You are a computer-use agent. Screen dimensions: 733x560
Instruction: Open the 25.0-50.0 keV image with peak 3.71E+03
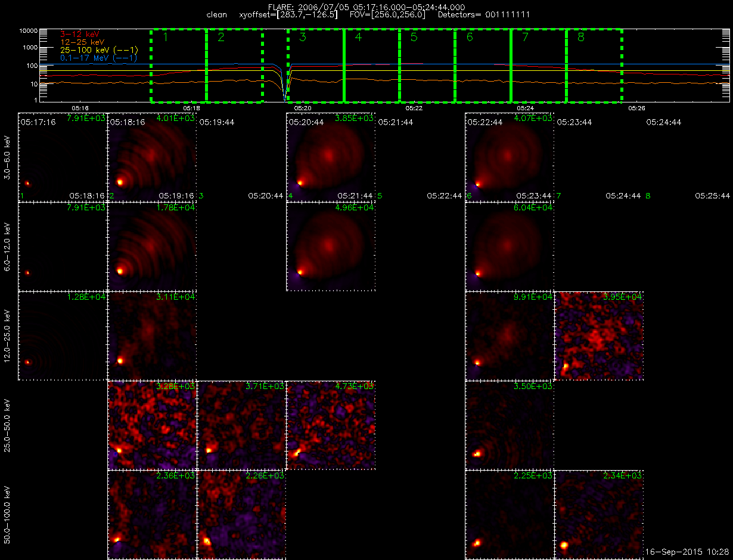coord(241,425)
